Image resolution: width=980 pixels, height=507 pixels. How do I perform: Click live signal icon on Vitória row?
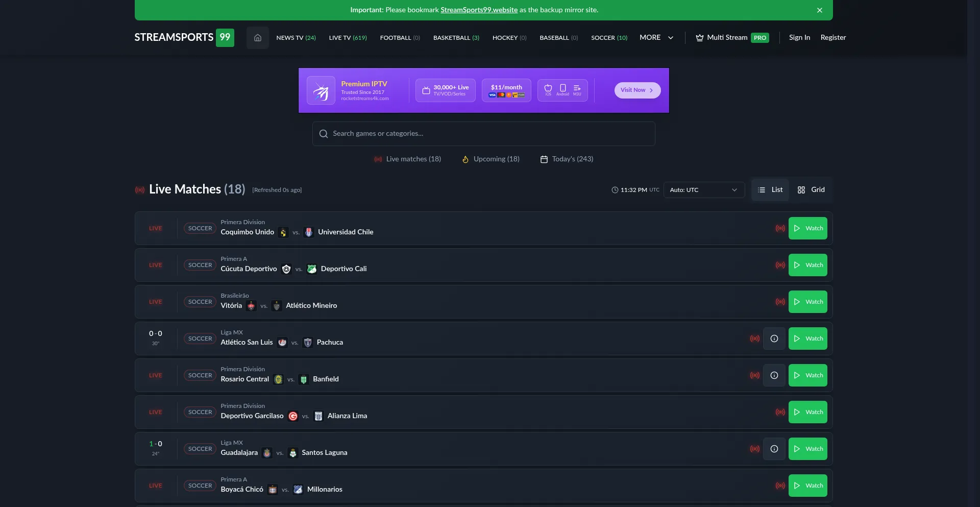click(x=780, y=302)
